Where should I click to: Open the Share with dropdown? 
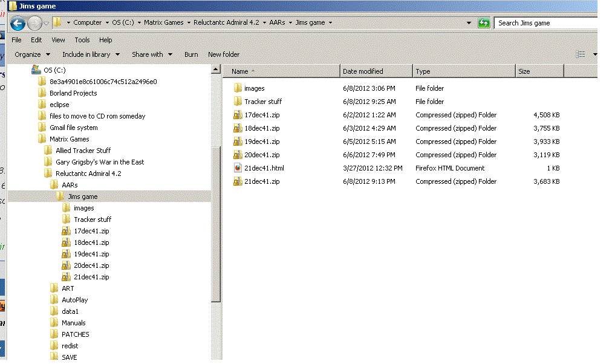coord(152,54)
